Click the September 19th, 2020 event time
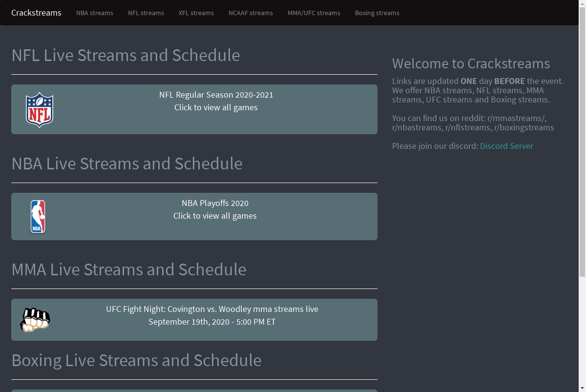 coord(212,322)
